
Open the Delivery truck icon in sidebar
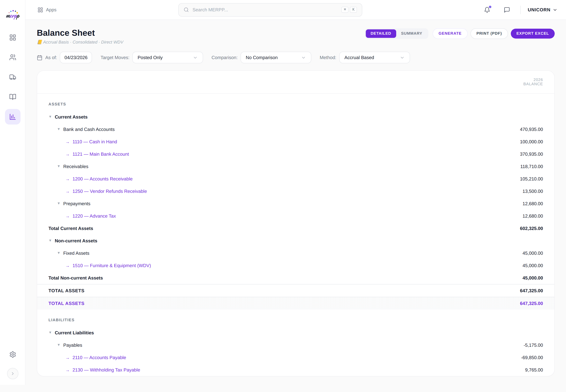tap(13, 77)
